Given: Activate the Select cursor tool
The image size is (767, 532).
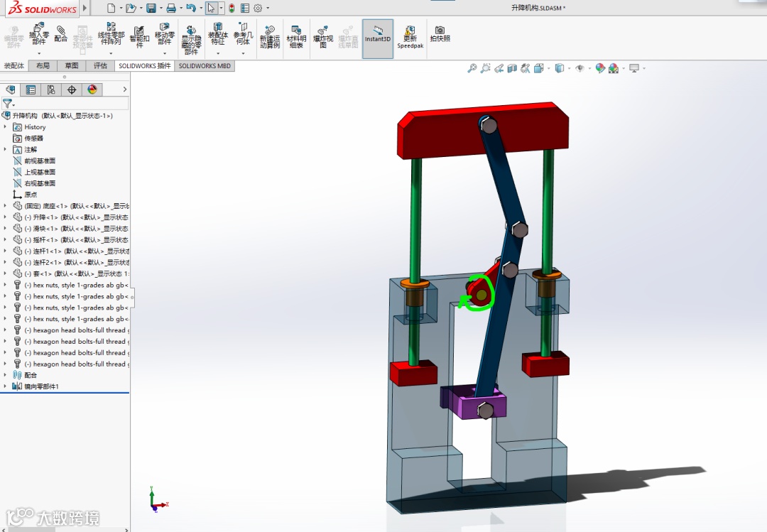Looking at the screenshot, I should click(x=212, y=8).
